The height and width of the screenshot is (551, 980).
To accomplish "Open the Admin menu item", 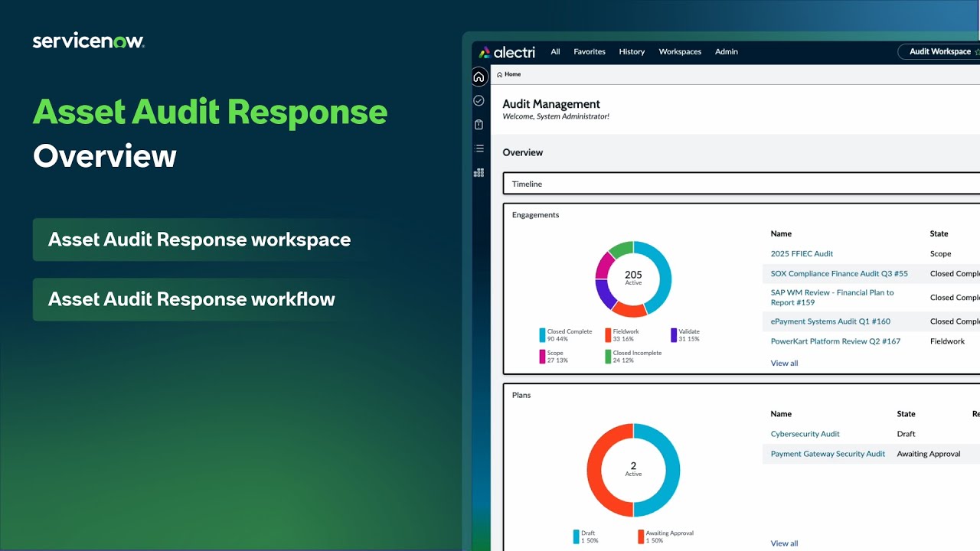I will [726, 51].
